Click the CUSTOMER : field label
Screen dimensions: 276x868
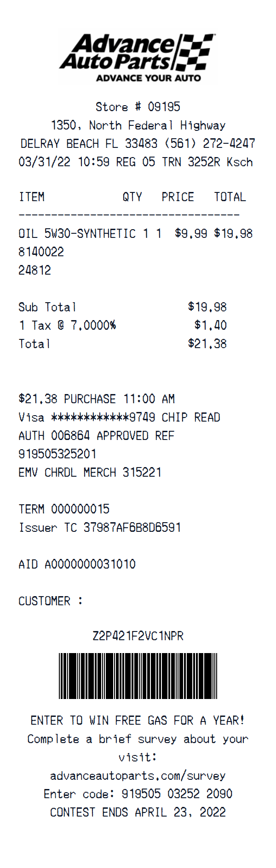pos(51,601)
